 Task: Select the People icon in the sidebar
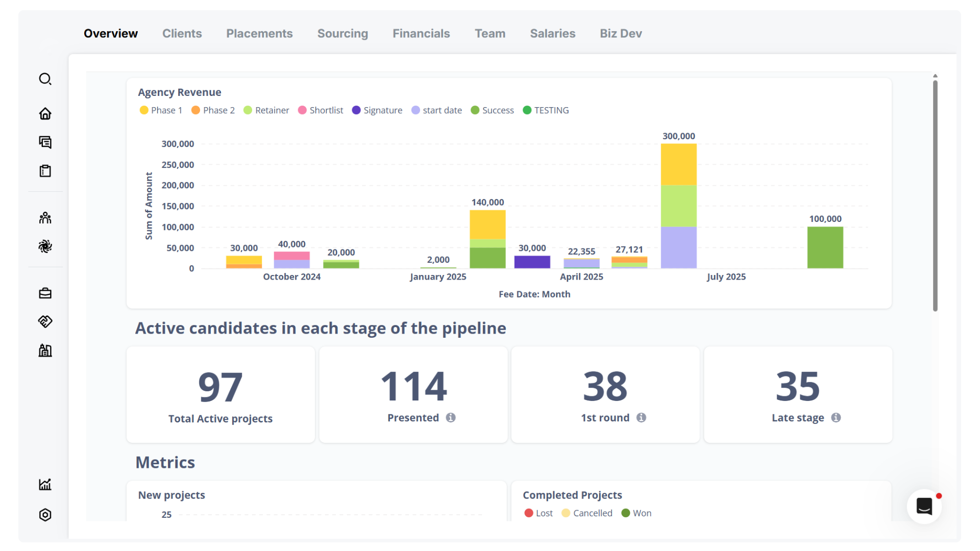45,217
